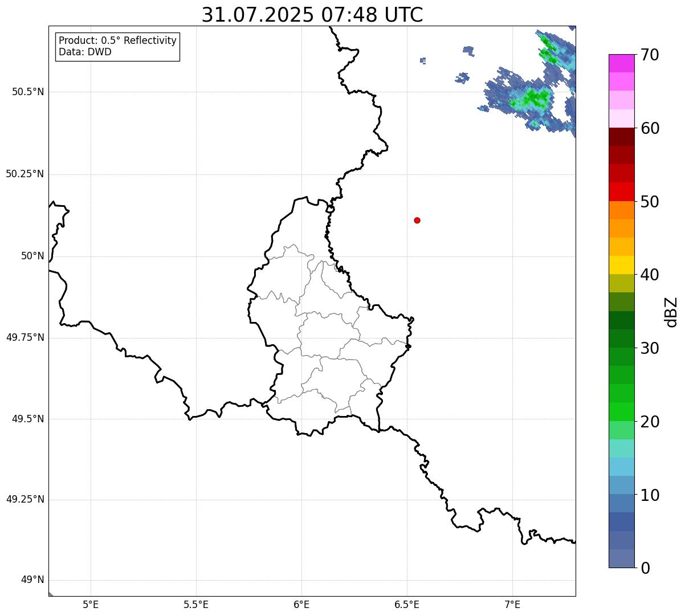Select the bright red colorbar swatch above 50
Screen dimensions: 685x616
621,191
